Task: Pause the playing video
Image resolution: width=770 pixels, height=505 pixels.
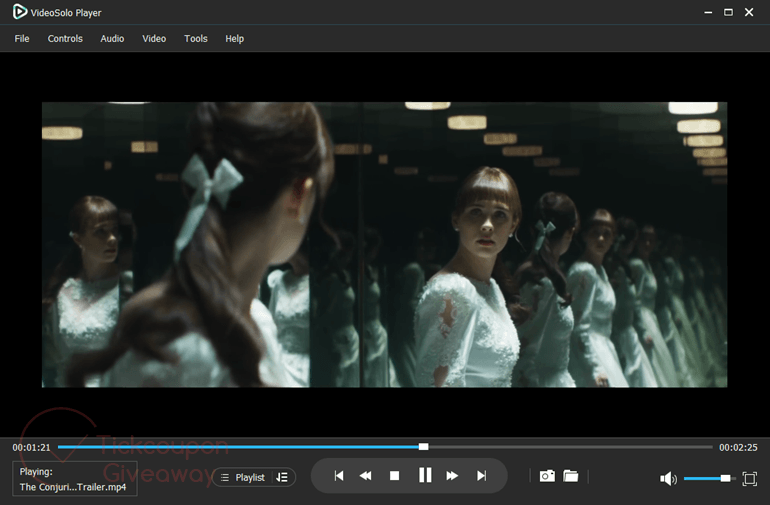Action: click(425, 475)
